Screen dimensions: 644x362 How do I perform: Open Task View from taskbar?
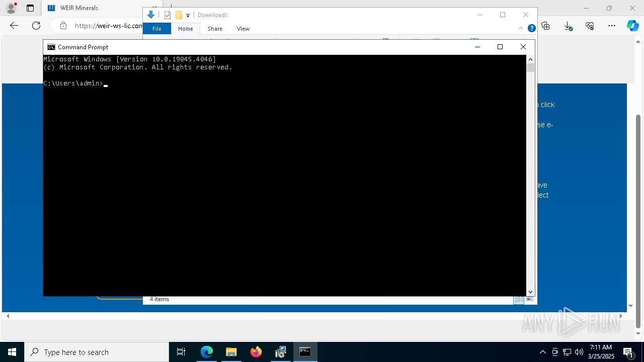point(181,352)
